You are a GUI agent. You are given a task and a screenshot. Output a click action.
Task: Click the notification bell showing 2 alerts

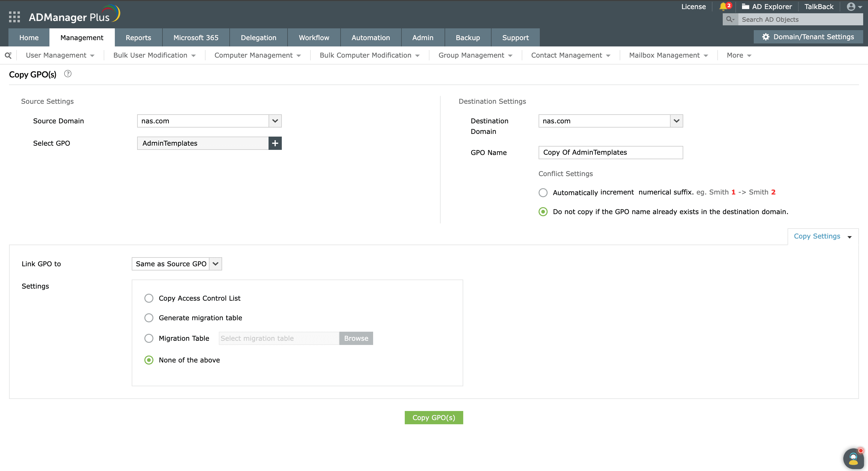pos(724,6)
